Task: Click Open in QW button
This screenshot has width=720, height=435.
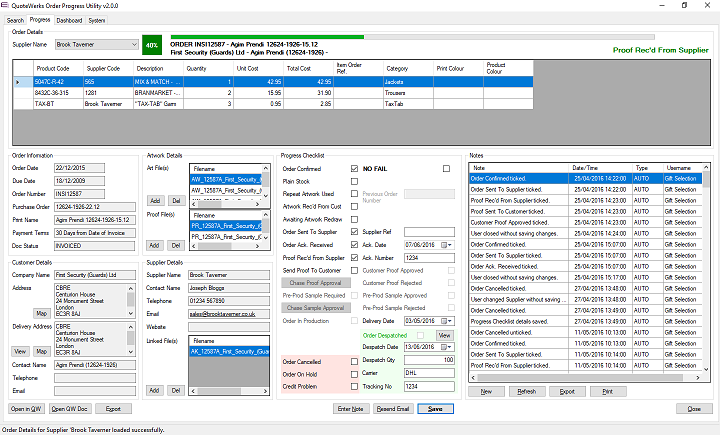Action: [x=27, y=409]
